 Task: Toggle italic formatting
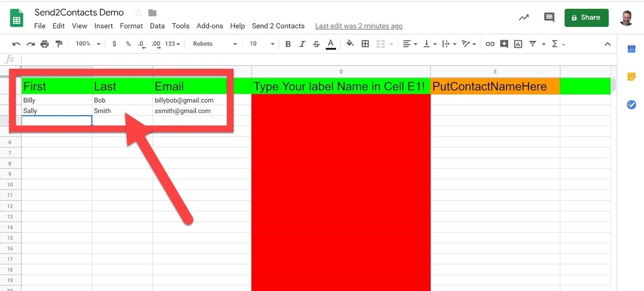pos(302,44)
